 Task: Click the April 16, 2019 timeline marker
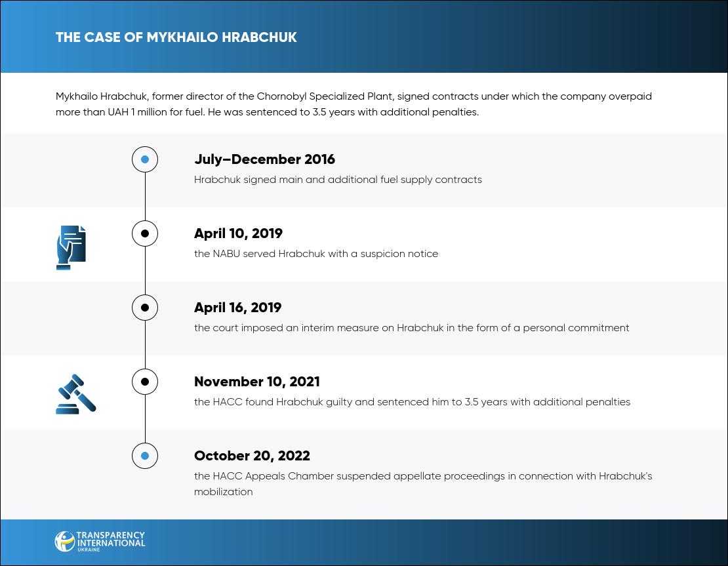(145, 308)
